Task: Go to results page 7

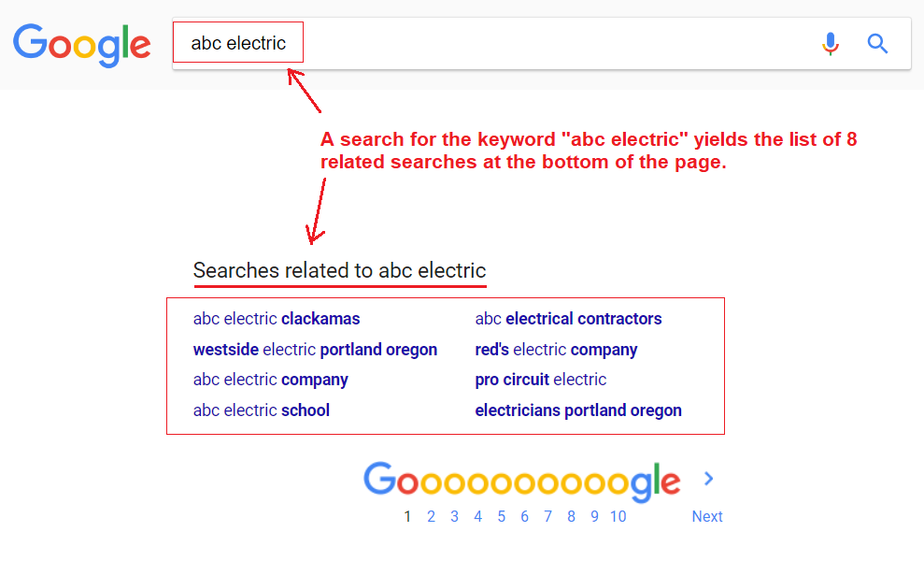Action: [x=547, y=515]
